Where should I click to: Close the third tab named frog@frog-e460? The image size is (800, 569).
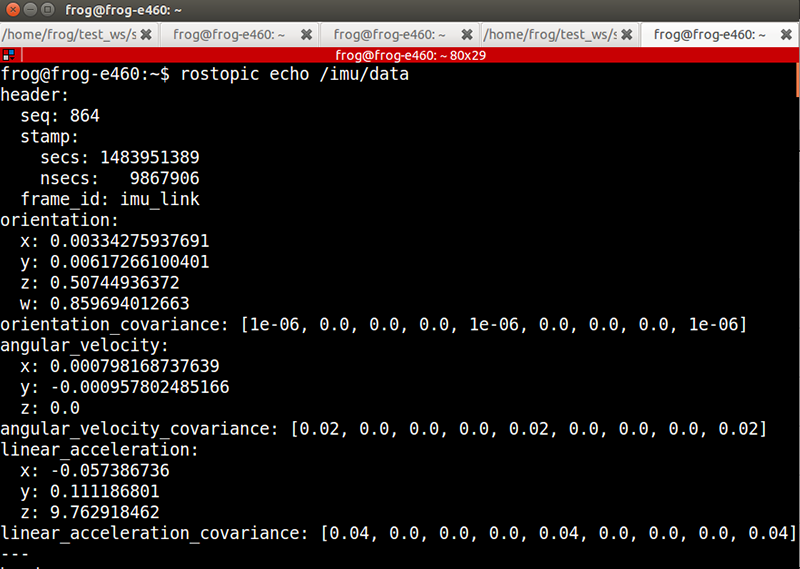(x=466, y=34)
